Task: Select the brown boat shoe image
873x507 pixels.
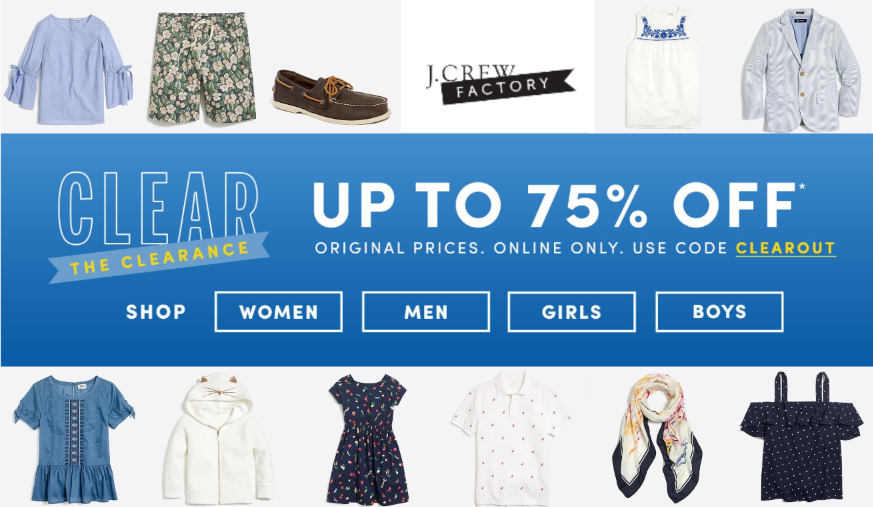Action: click(331, 97)
